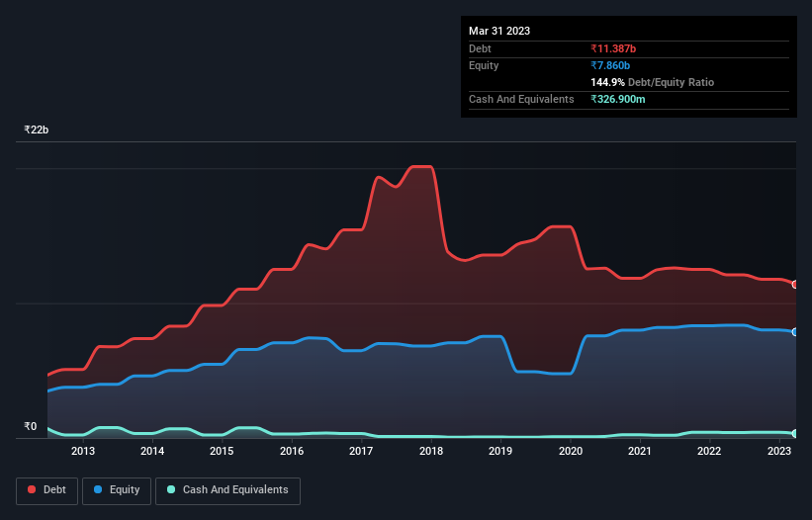Screen dimensions: 812x520
Task: Click the 2020 x-axis label
Action: [570, 451]
